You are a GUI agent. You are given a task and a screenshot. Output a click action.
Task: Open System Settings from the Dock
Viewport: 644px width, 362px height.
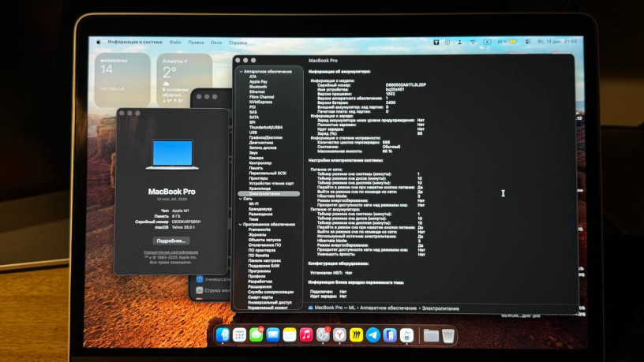(323, 335)
